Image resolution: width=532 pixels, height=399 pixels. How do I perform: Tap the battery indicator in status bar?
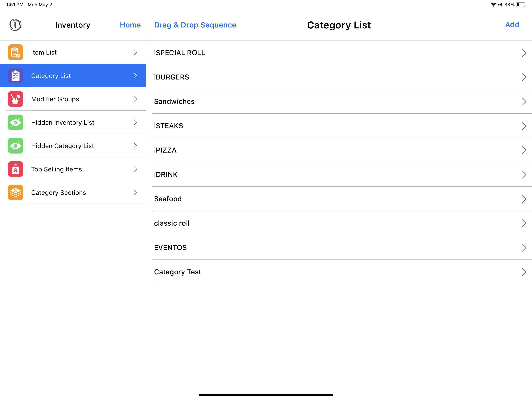(x=521, y=4)
